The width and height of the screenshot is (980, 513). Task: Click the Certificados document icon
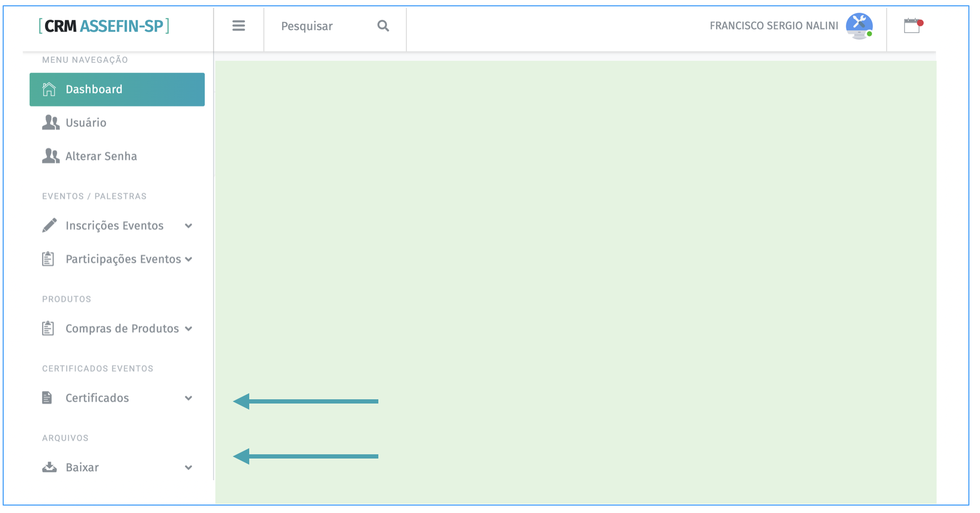click(47, 398)
